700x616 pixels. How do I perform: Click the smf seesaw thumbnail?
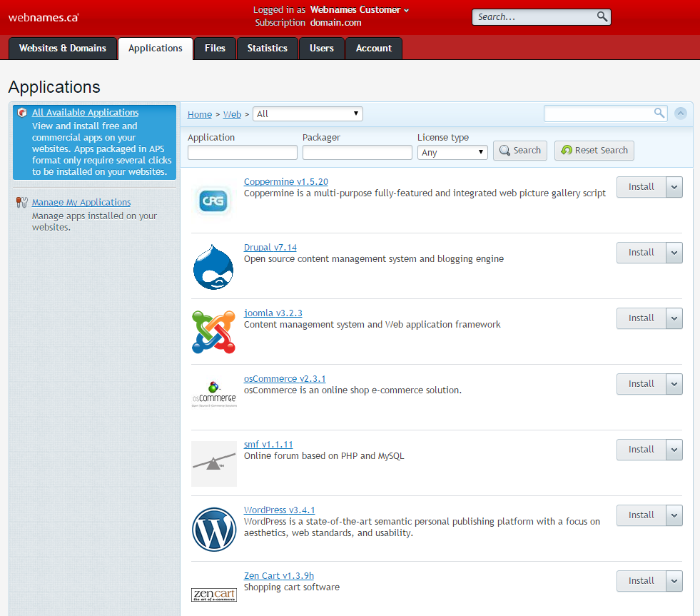click(214, 464)
